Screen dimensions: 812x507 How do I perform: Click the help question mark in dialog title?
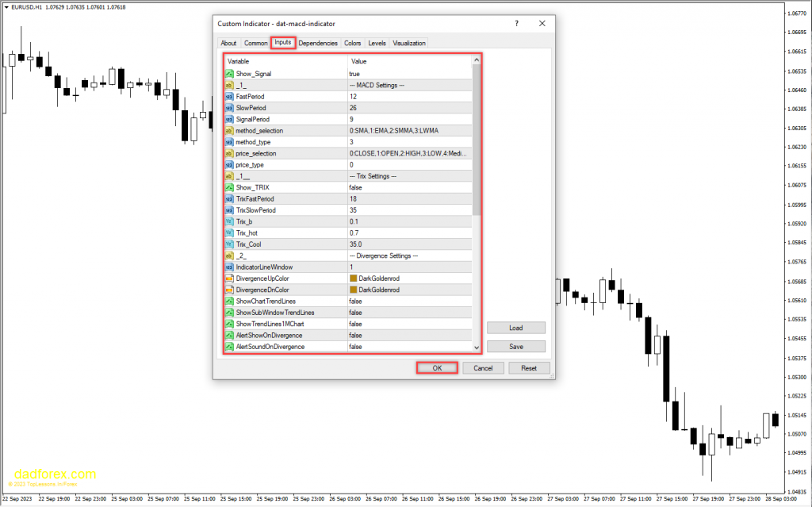(516, 23)
